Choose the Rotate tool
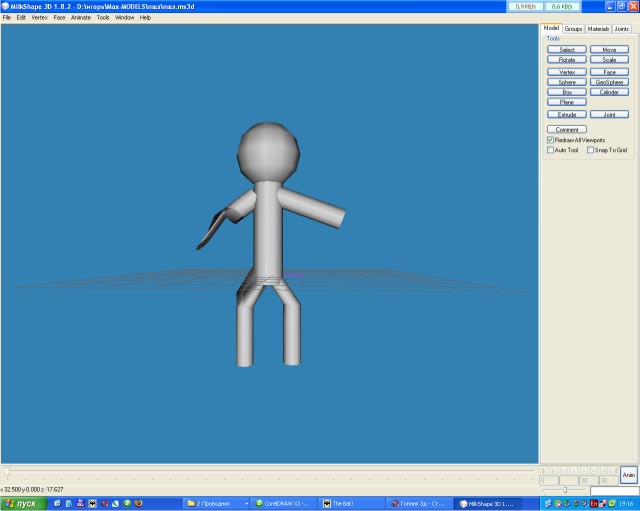 566,60
